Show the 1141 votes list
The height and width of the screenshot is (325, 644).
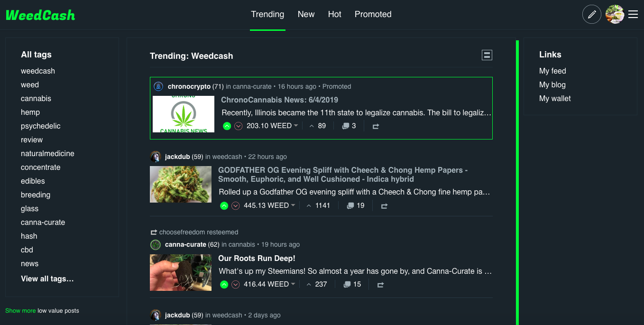(318, 206)
